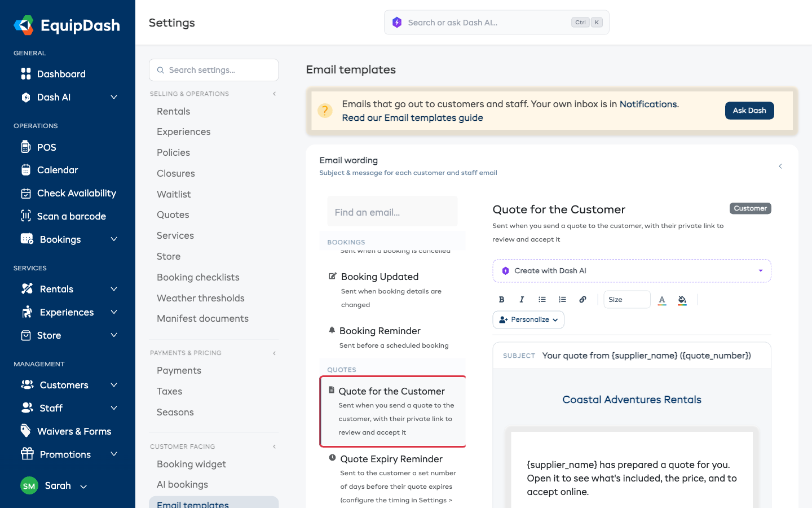This screenshot has height=508, width=812.
Task: Expand the Staff sidebar submenu
Action: [x=114, y=408]
